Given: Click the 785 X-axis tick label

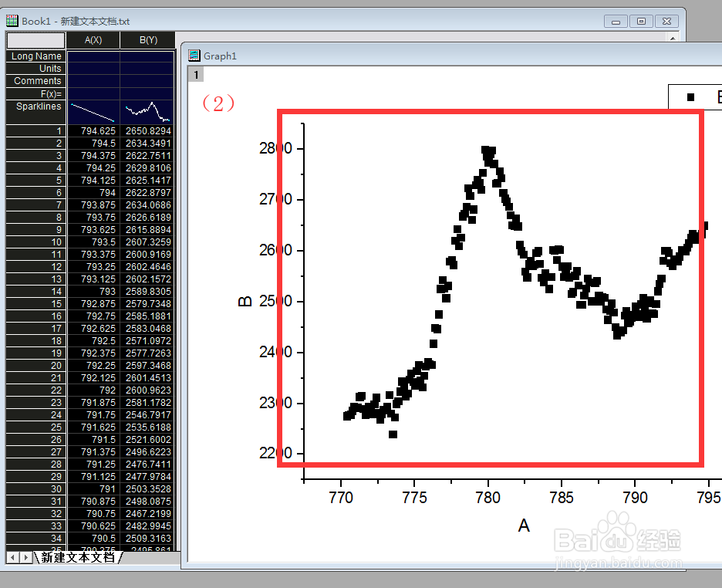Looking at the screenshot, I should [562, 498].
